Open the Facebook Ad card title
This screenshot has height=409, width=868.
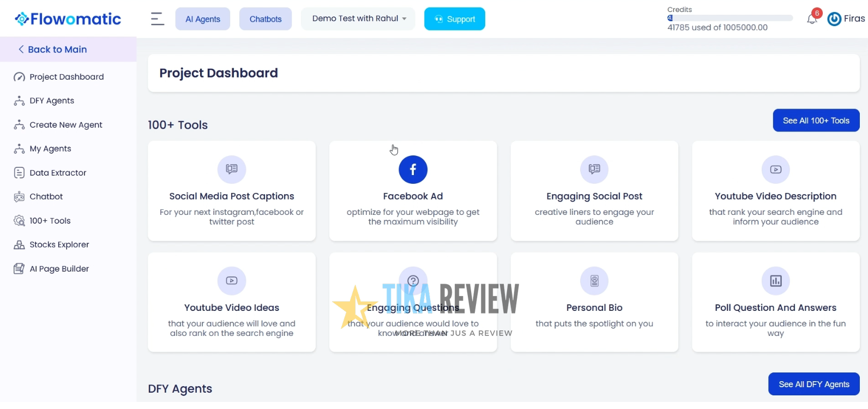(413, 196)
